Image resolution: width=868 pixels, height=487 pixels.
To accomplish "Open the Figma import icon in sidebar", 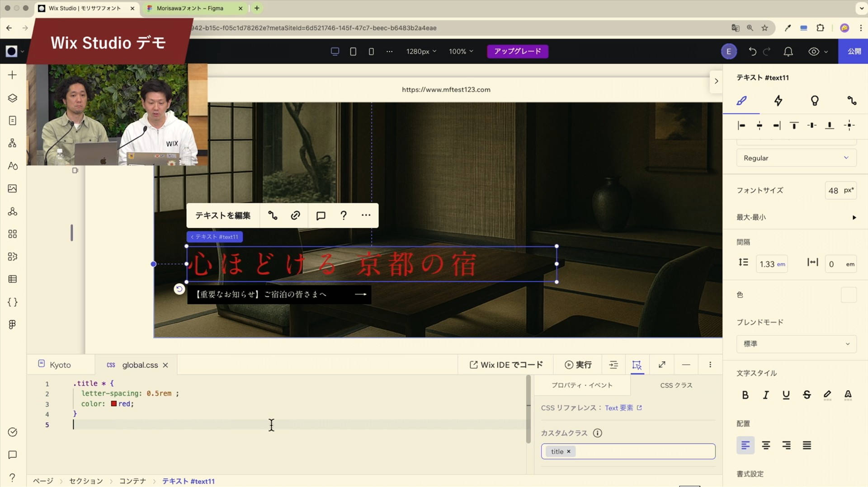I will (12, 324).
